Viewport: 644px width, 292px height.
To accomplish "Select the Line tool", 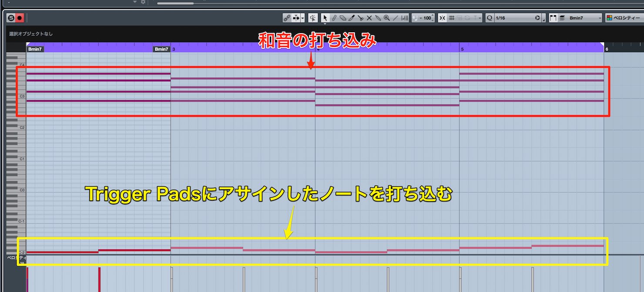I will coord(395,18).
